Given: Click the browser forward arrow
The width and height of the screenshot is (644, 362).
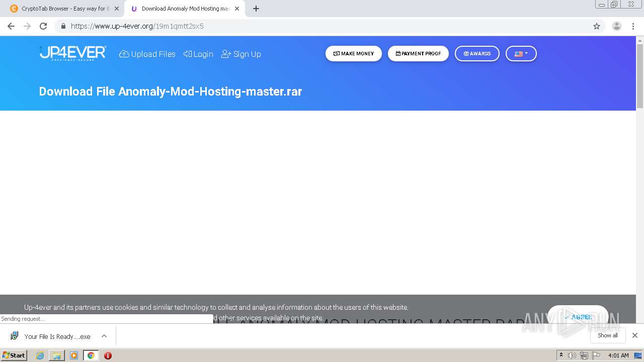Looking at the screenshot, I should tap(27, 26).
